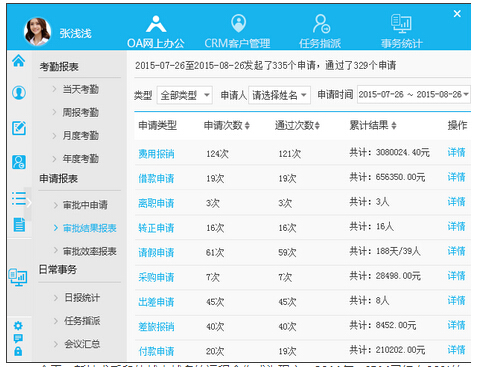Switch to 事务统计 module
The width and height of the screenshot is (480, 367).
pyautogui.click(x=402, y=32)
